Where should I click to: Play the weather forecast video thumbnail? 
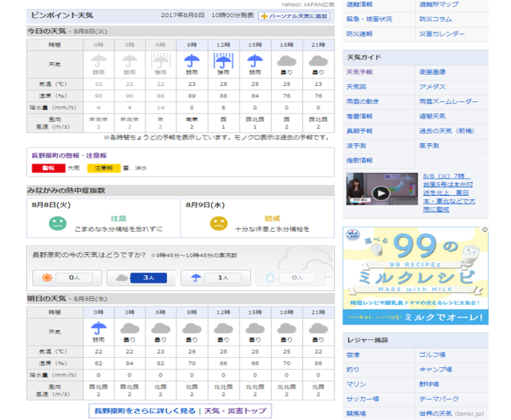(x=382, y=189)
